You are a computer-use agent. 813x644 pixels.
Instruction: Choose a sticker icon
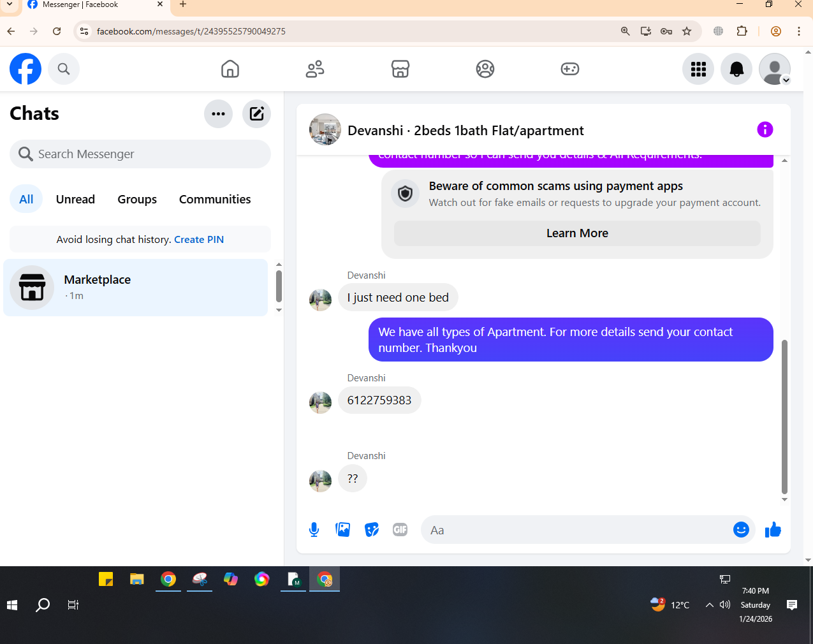pyautogui.click(x=372, y=530)
